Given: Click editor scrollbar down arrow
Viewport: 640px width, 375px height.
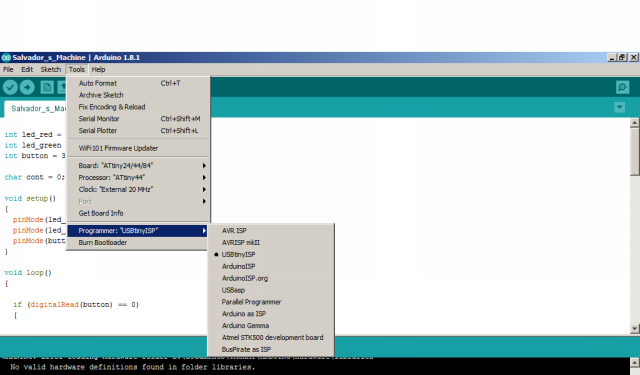Looking at the screenshot, I should coord(634,328).
